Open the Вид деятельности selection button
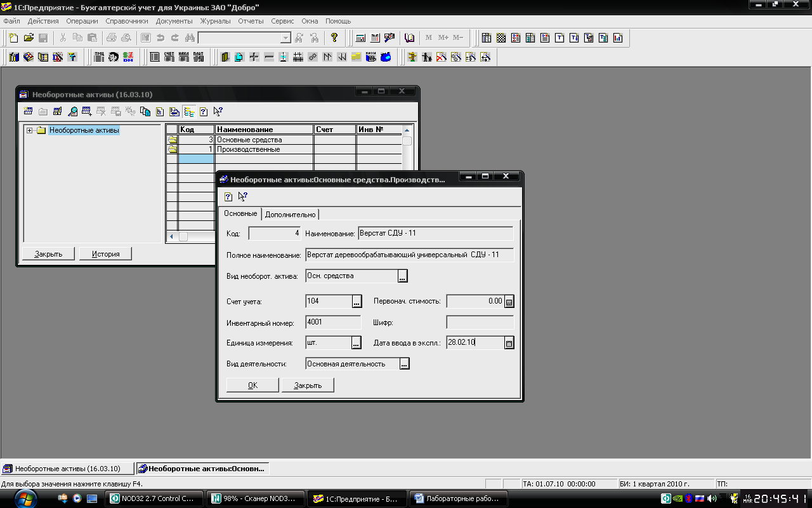Viewport: 812px width, 508px height. pyautogui.click(x=404, y=364)
